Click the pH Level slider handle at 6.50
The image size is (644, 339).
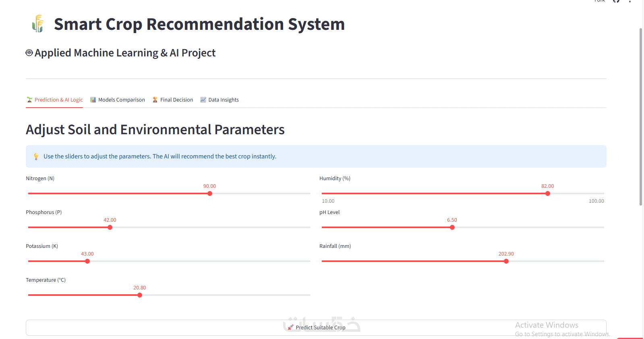point(452,227)
